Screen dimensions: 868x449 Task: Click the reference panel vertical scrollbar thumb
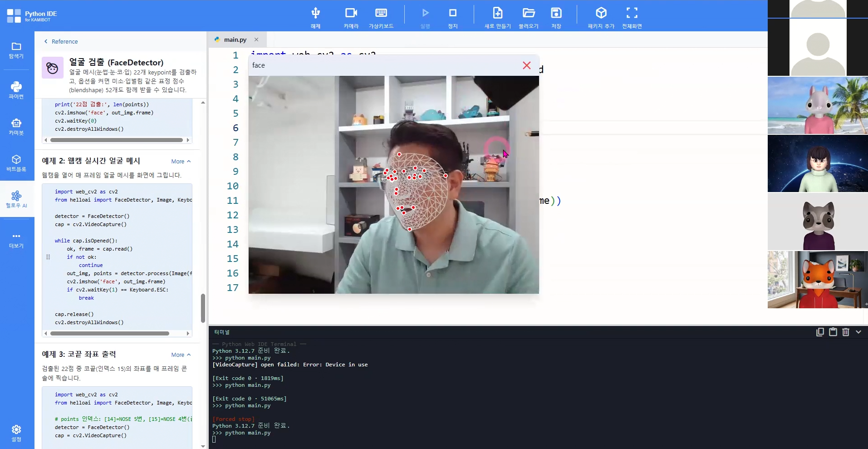tap(203, 308)
